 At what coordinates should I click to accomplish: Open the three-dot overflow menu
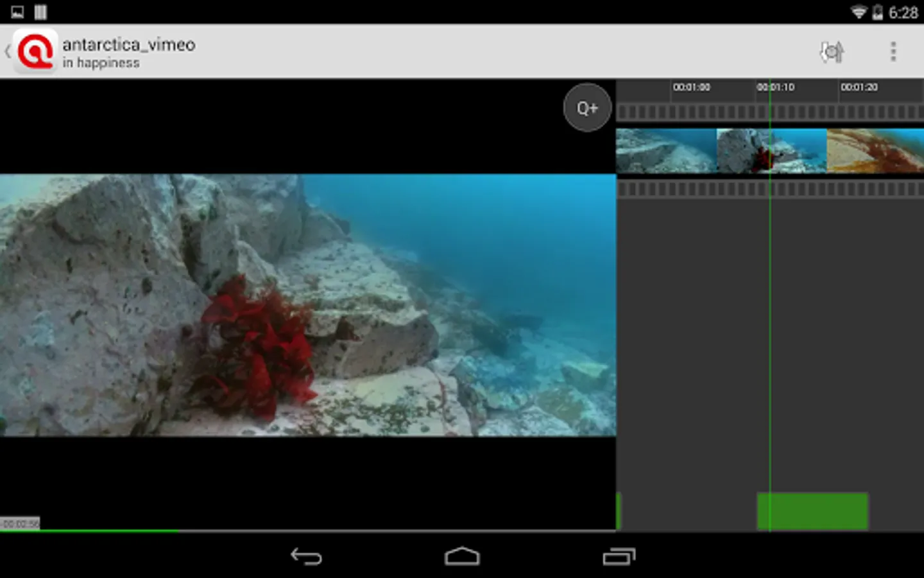point(893,51)
